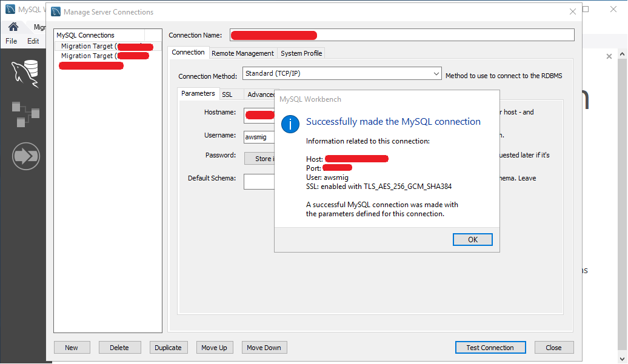Dismiss the main window side panel X
Screen dimensions: 628x364
[609, 56]
